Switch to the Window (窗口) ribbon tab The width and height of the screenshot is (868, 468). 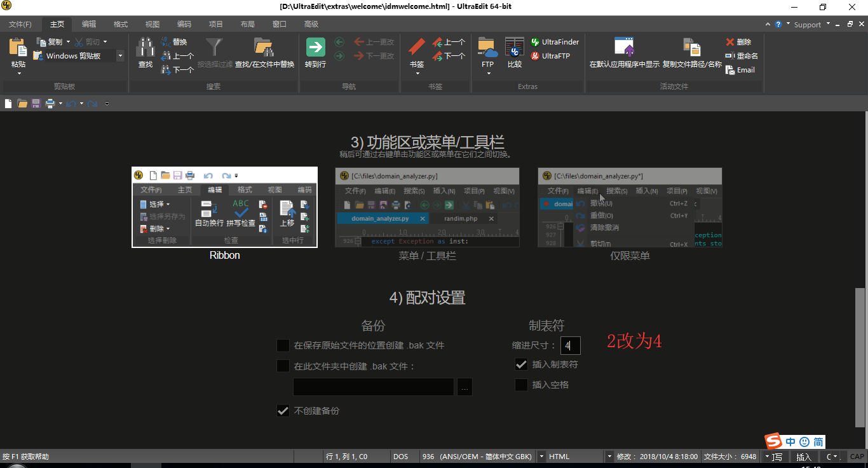pyautogui.click(x=280, y=24)
